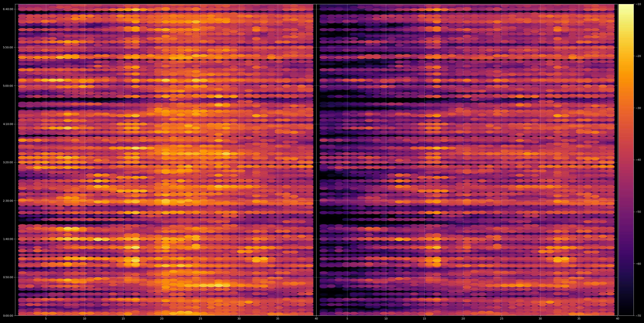Viewport: 644px width, 323px height.
Task: Click the -70 colorbar tick label
Action: [x=638, y=316]
